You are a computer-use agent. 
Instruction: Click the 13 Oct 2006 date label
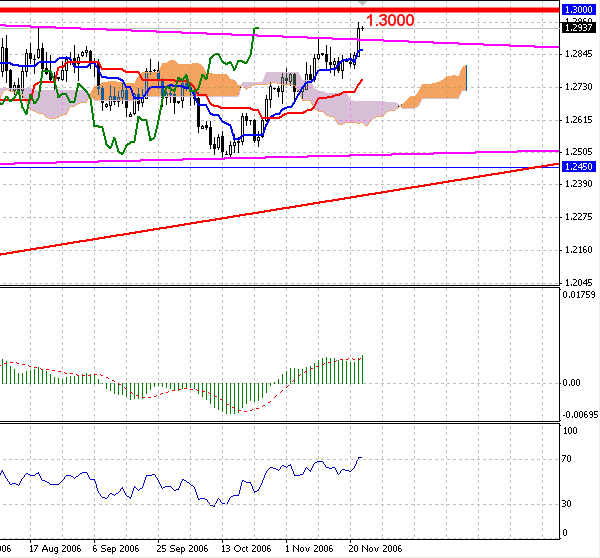pos(246,549)
